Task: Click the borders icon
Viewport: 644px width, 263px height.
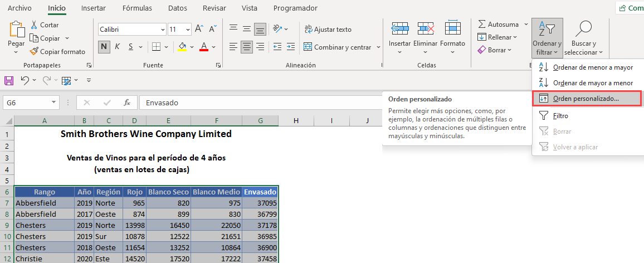Action: (x=156, y=46)
